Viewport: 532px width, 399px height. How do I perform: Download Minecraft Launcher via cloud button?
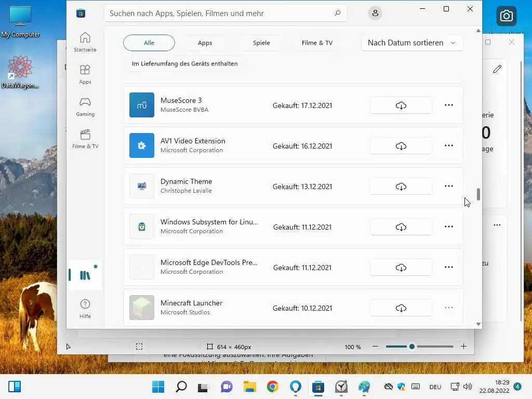pyautogui.click(x=401, y=308)
